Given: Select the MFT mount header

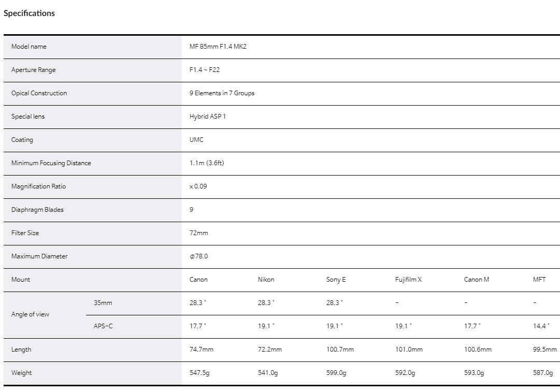Looking at the screenshot, I should [x=539, y=280].
